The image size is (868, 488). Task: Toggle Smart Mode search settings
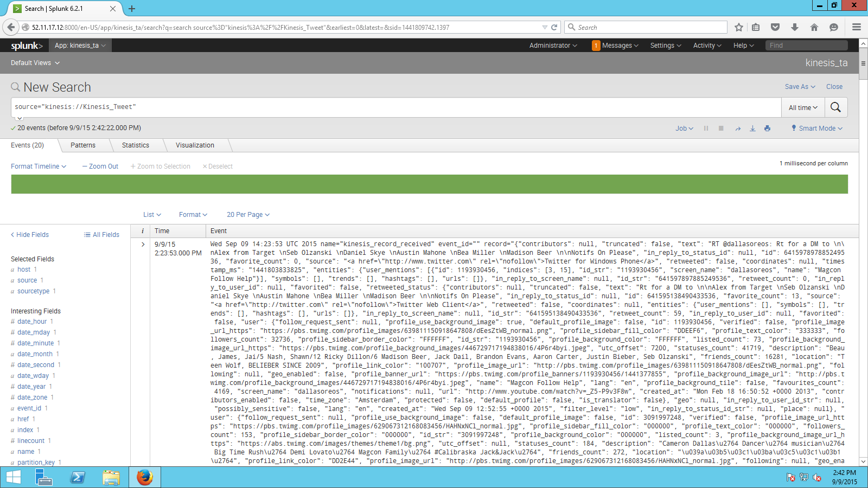tap(816, 128)
